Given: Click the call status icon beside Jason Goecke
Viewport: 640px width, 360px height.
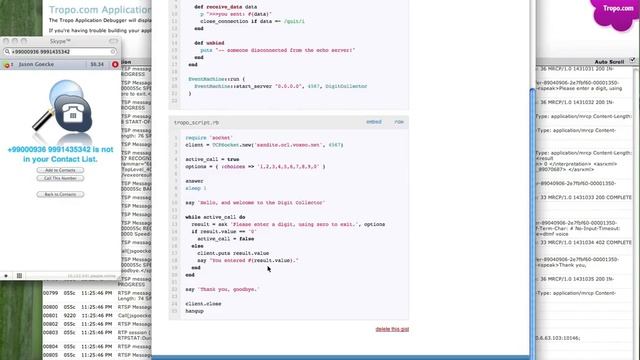Looking at the screenshot, I should click(x=7, y=64).
